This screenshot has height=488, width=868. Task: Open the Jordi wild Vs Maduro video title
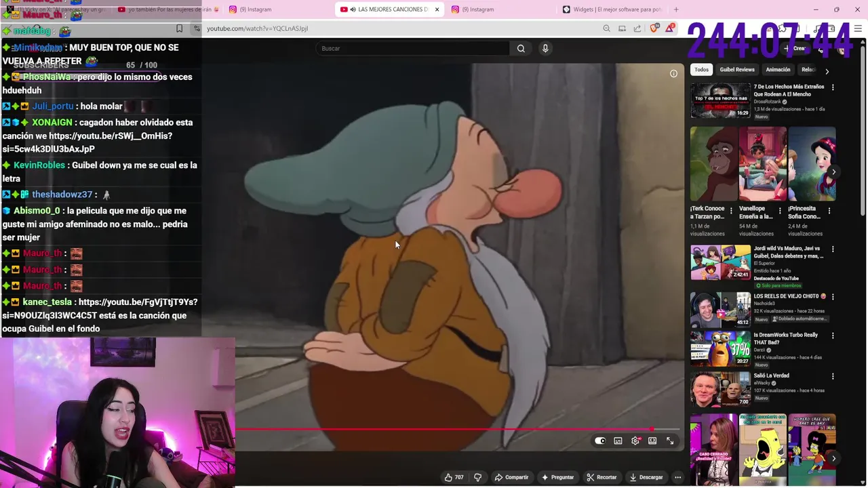click(x=789, y=252)
